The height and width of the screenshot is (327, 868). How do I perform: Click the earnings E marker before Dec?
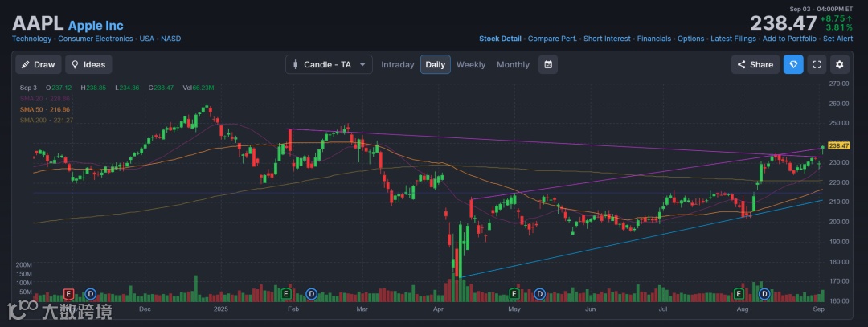(68, 294)
